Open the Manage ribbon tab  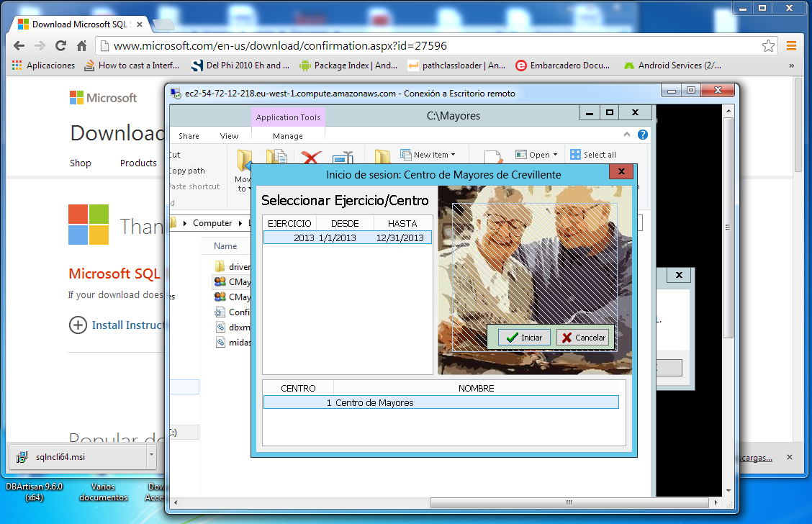point(288,136)
